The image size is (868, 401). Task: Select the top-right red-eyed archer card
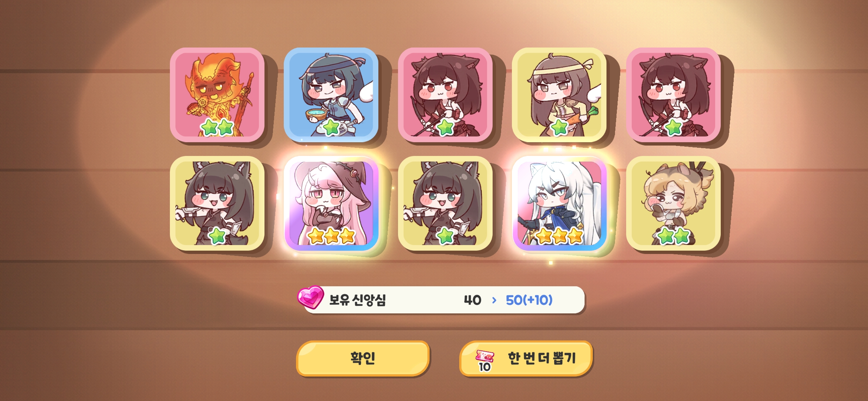[673, 95]
